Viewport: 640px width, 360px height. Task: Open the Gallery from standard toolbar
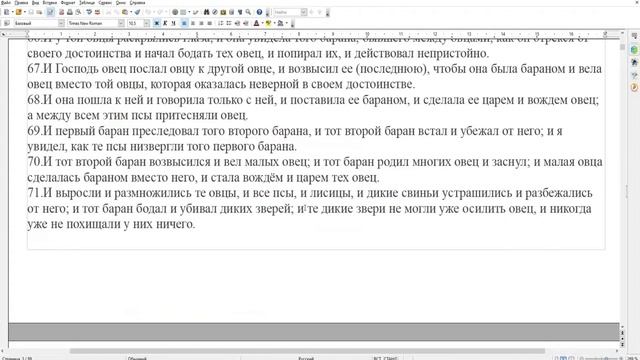pyautogui.click(x=223, y=12)
